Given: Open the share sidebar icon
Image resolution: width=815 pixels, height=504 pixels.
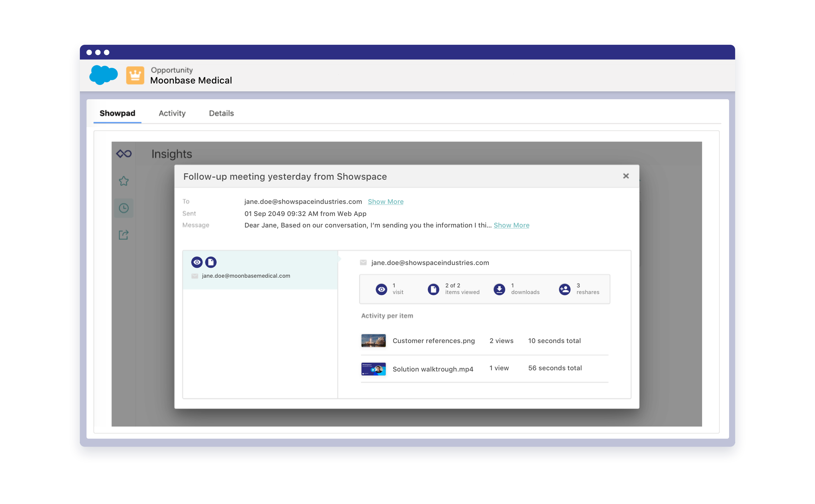Looking at the screenshot, I should [x=124, y=235].
